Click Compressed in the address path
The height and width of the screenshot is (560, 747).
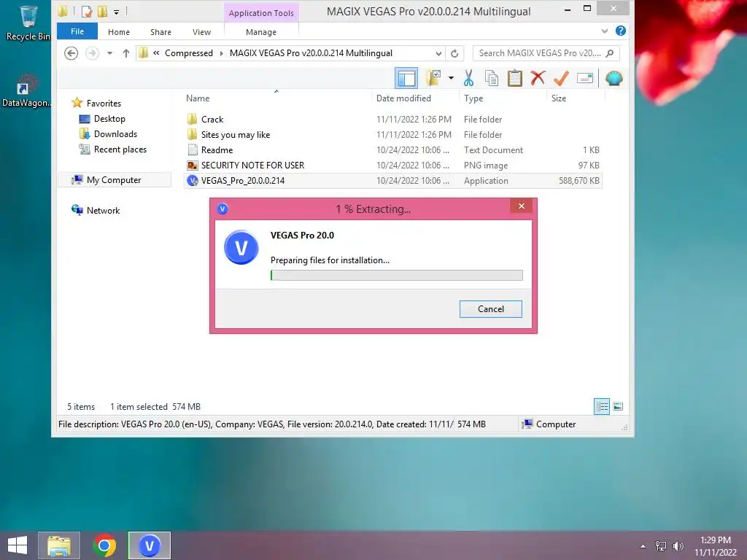coord(189,53)
